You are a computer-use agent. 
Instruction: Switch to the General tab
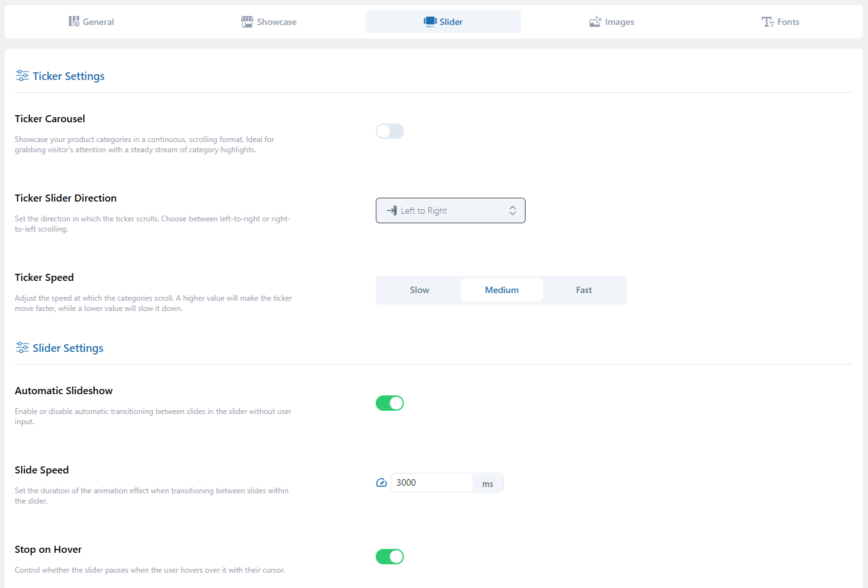tap(92, 22)
